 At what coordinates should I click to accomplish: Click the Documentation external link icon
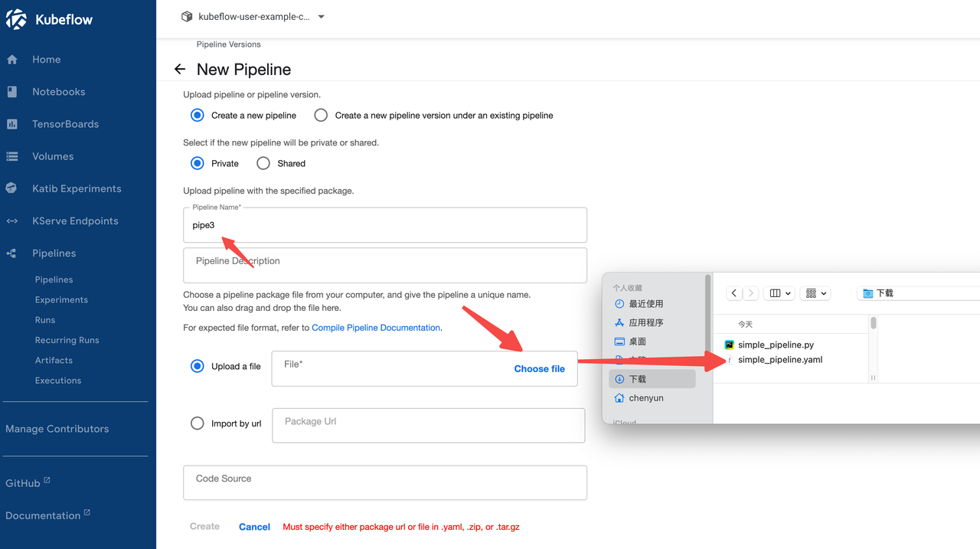tap(87, 512)
